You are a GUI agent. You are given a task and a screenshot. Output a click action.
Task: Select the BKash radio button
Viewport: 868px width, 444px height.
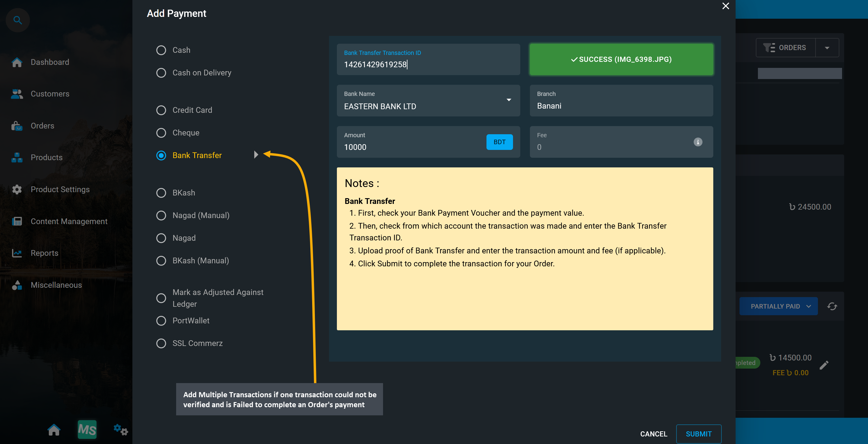pos(161,192)
